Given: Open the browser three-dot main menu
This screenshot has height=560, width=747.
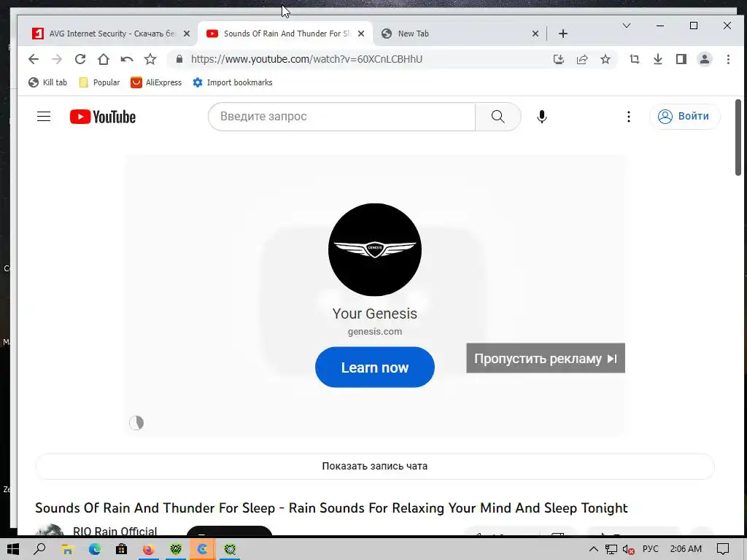Looking at the screenshot, I should click(x=728, y=59).
